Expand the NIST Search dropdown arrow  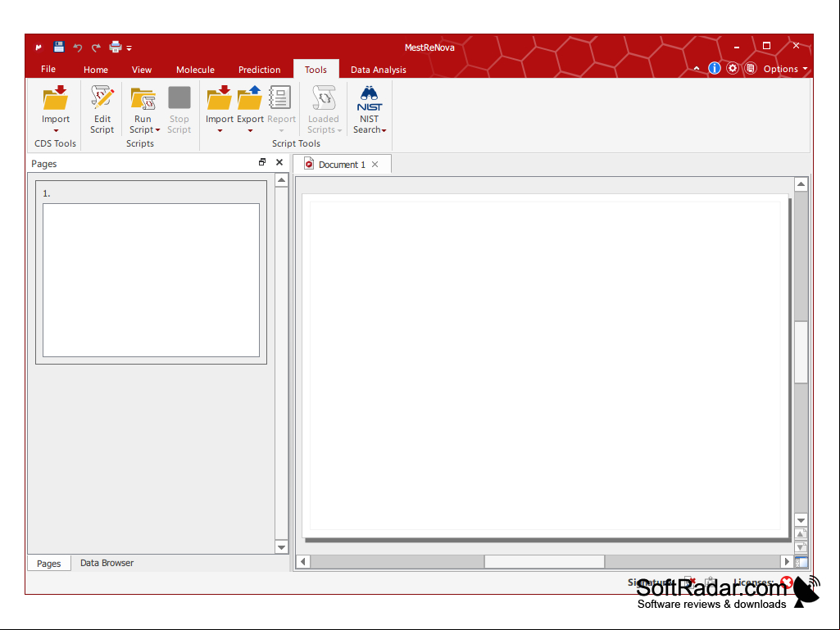click(x=384, y=130)
